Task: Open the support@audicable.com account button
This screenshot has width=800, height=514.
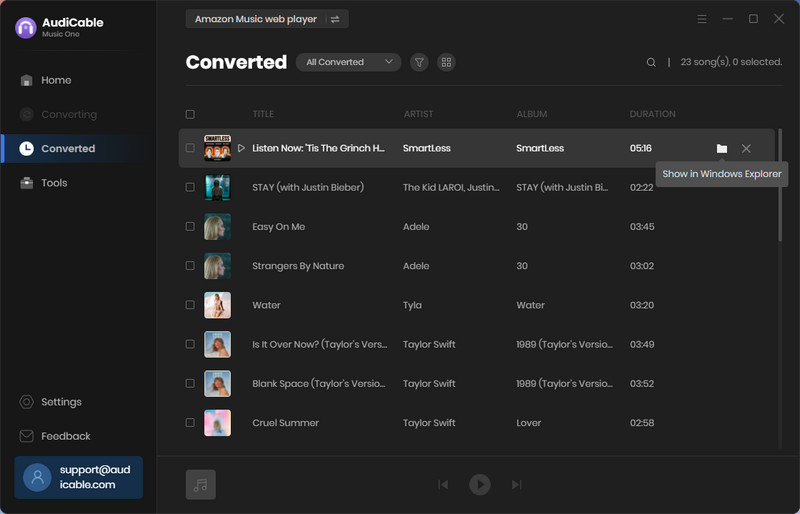Action: pyautogui.click(x=79, y=477)
